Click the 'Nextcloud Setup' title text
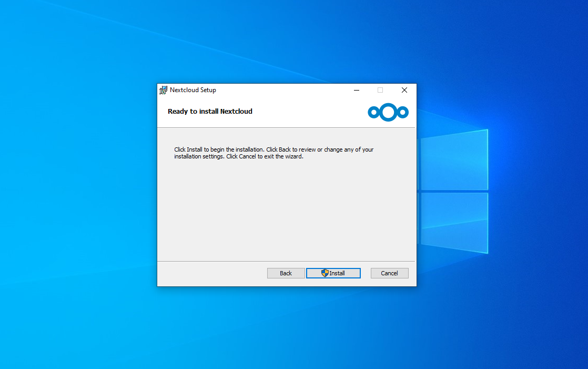The image size is (588, 369). coord(192,90)
